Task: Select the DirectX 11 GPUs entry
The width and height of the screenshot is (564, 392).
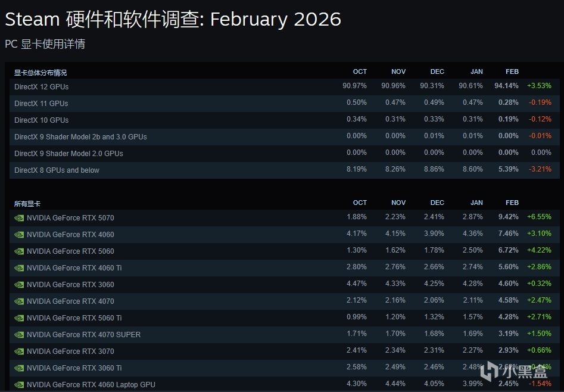Action: [42, 104]
